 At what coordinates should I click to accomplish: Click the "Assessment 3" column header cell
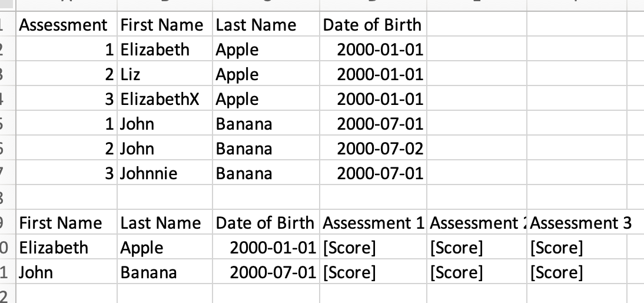click(580, 223)
